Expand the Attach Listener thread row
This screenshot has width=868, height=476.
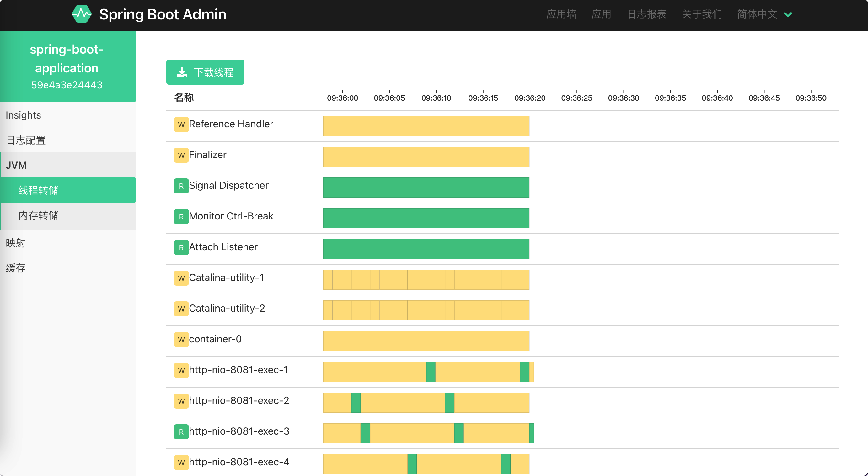click(502, 249)
